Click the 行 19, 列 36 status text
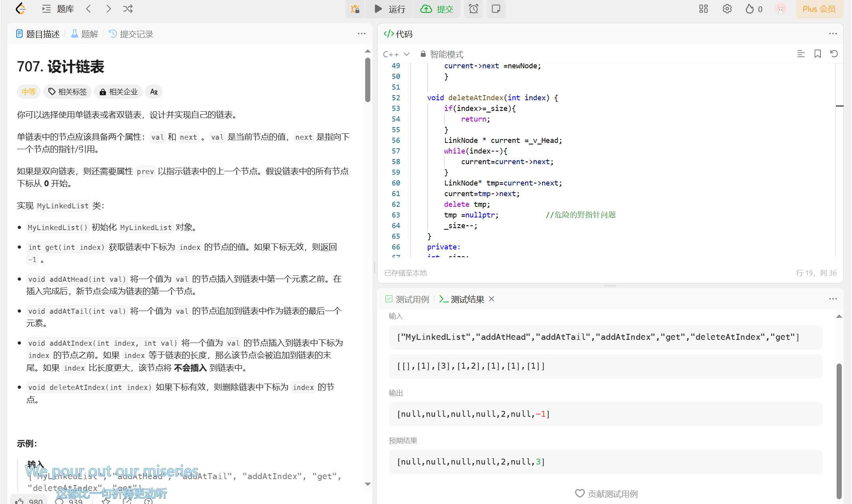852x504 pixels. coord(816,273)
